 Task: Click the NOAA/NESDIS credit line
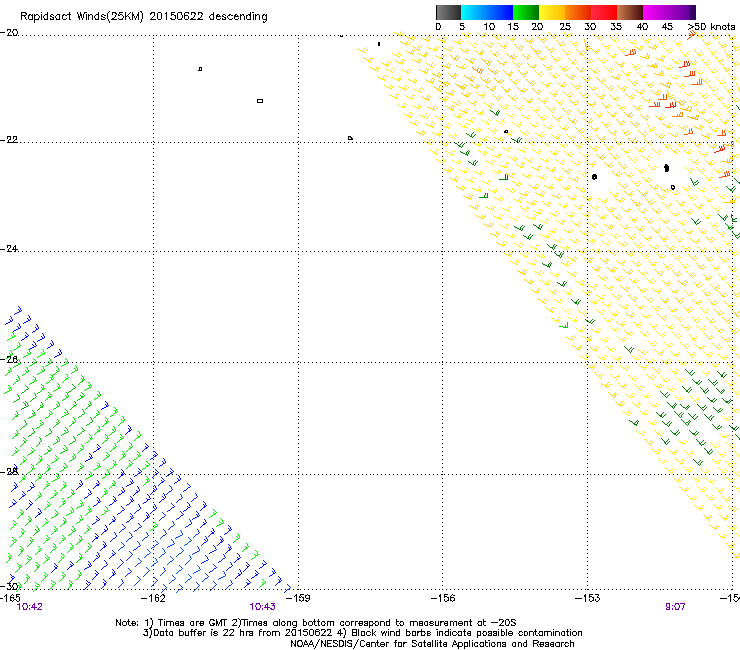(x=432, y=644)
